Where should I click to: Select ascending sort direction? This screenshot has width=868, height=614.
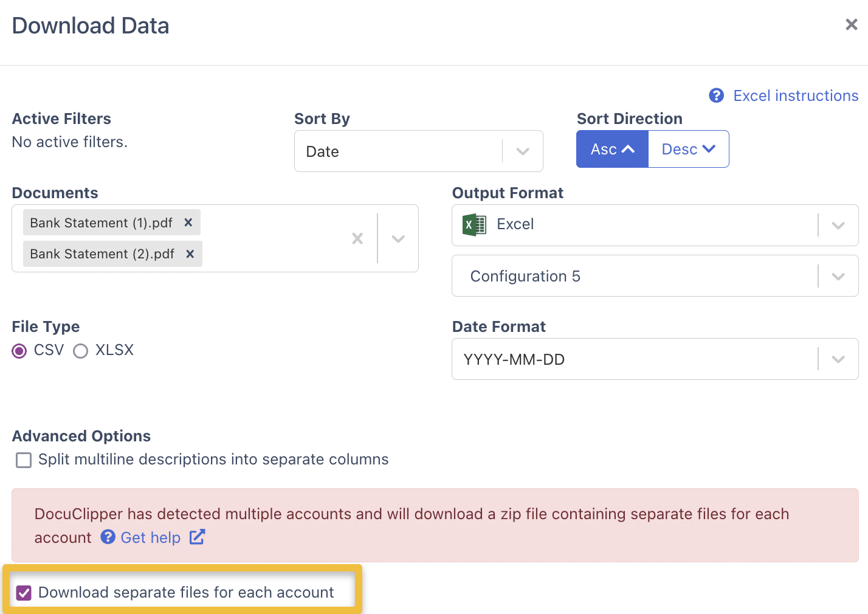[612, 149]
